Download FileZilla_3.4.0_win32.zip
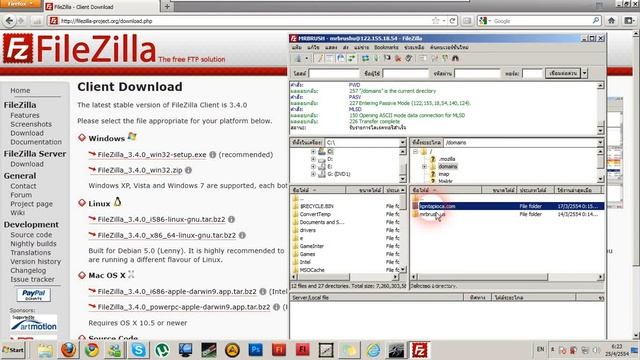Screen dimensions: 640x360 (x=140, y=170)
